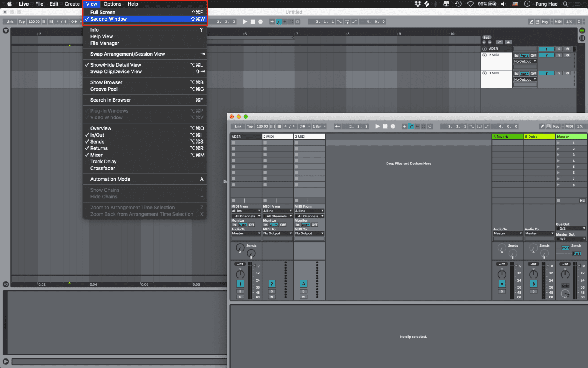Solo track 3 in Session mixer
Viewport: 588px width, 368px height.
(303, 291)
